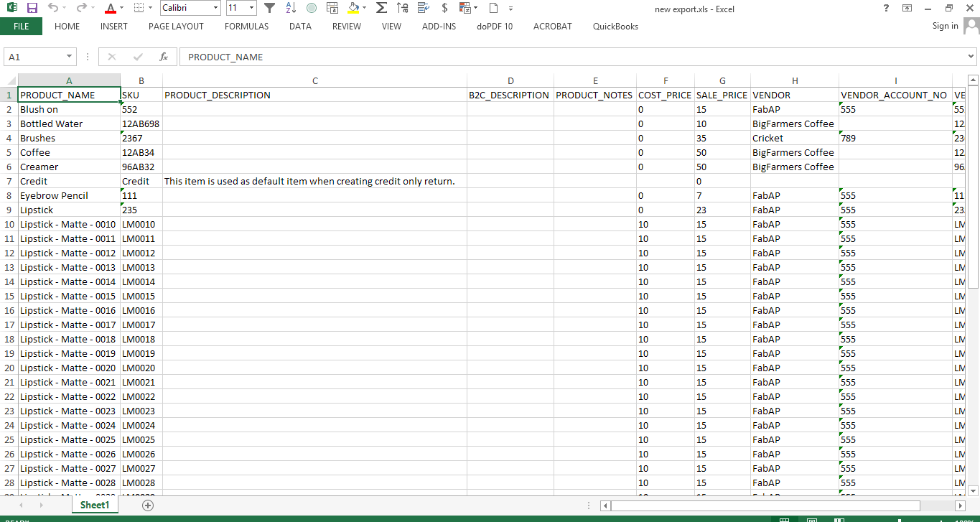Select column H header
Viewport: 980px width, 522px height.
point(795,81)
